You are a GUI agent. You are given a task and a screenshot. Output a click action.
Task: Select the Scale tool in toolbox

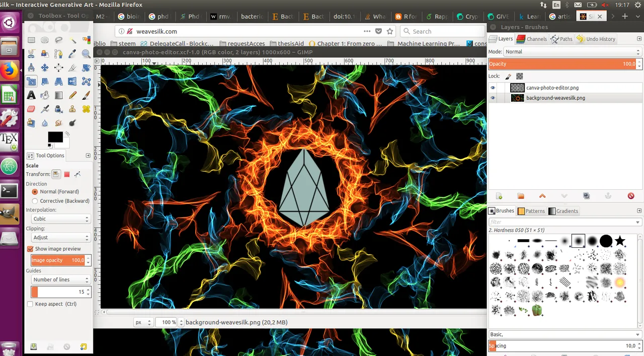pos(31,81)
